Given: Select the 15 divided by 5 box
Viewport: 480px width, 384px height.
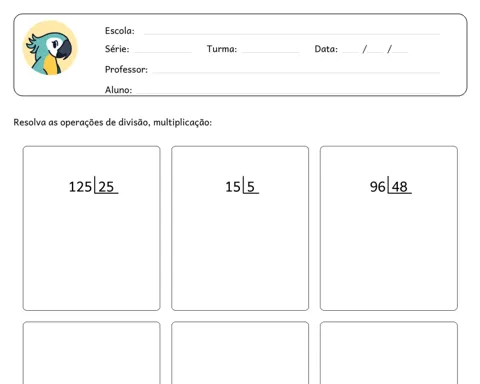Looking at the screenshot, I should tap(240, 228).
